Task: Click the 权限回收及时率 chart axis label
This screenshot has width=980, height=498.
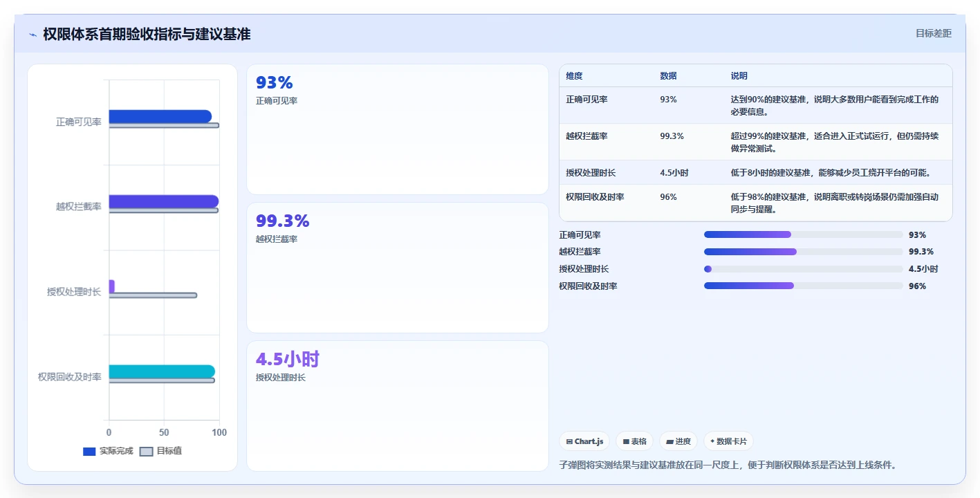Action: pyautogui.click(x=70, y=377)
